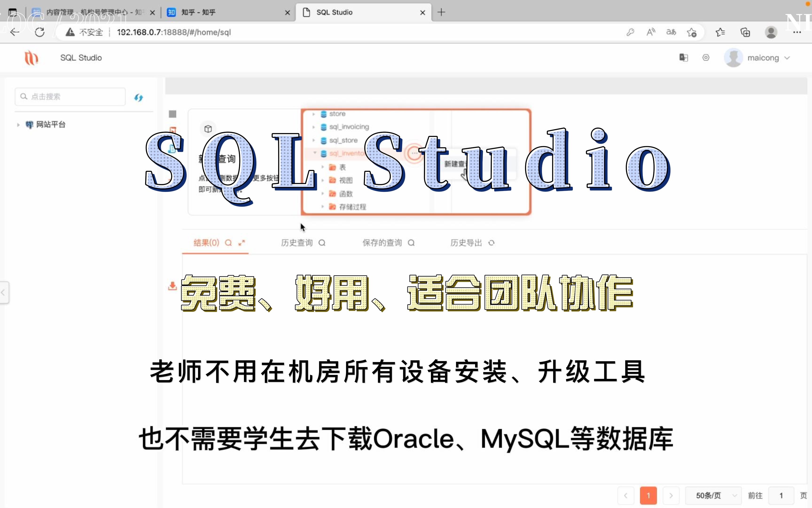Click the insecure-site warning icon
The height and width of the screenshot is (508, 812).
pyautogui.click(x=70, y=32)
